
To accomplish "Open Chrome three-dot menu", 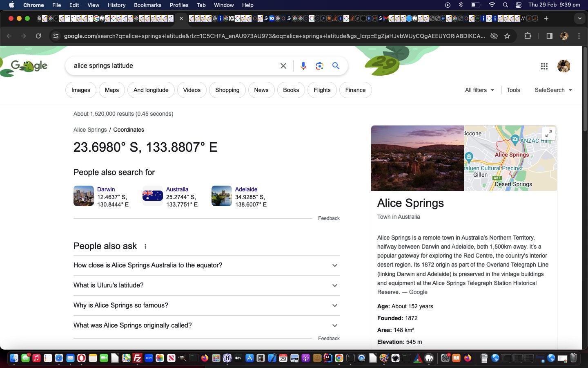I will (579, 36).
